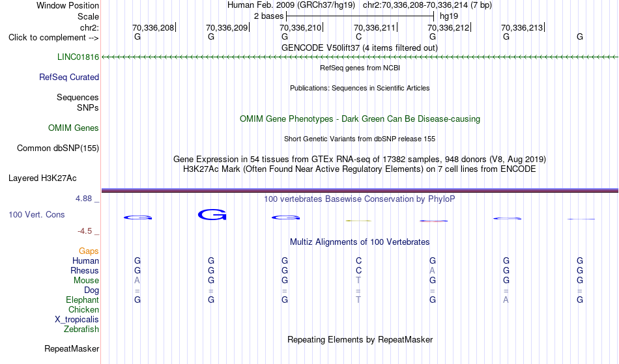Click the chr2 position label 70,336,208
This screenshot has width=619, height=364.
pos(153,27)
